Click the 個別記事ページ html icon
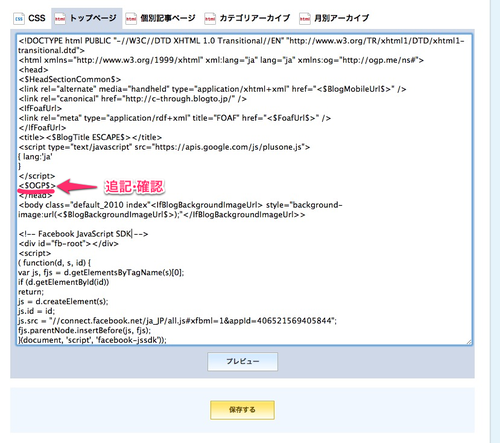 tap(131, 18)
